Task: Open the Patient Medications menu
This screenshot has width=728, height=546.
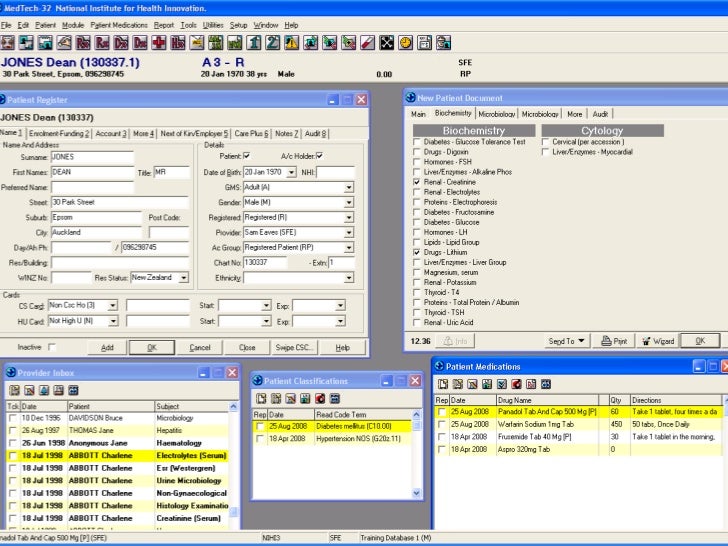Action: [119, 25]
